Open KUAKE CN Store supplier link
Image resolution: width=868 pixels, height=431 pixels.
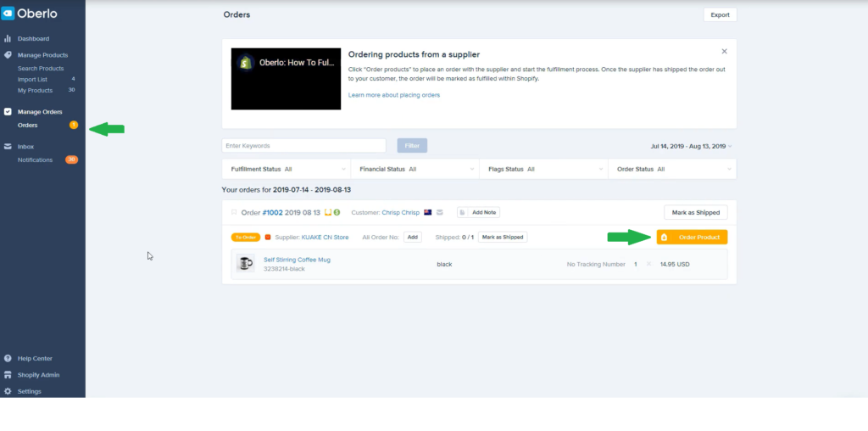coord(325,237)
